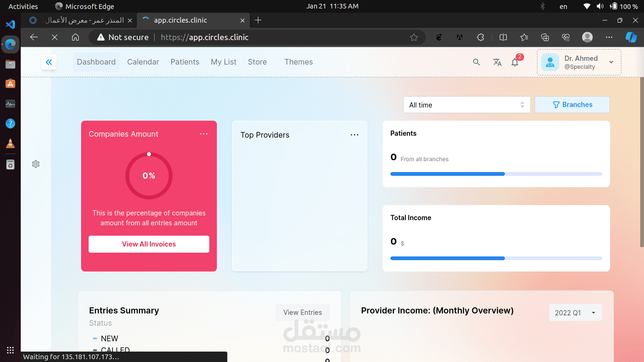Open Trash from the dock
Image resolution: width=644 pixels, height=362 pixels.
tap(10, 165)
